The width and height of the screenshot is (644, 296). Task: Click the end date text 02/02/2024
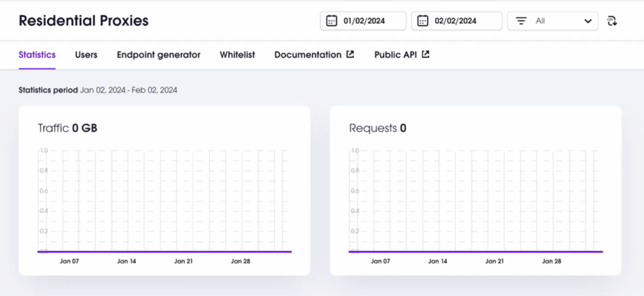[455, 21]
